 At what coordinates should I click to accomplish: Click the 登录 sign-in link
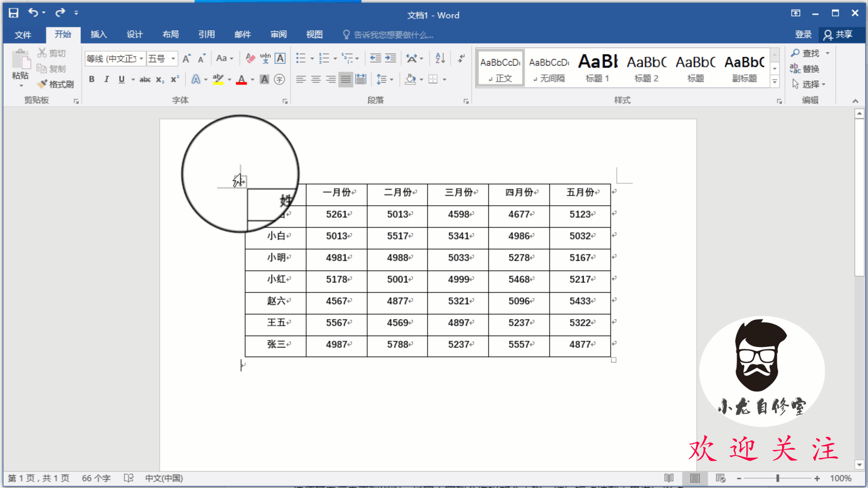803,34
